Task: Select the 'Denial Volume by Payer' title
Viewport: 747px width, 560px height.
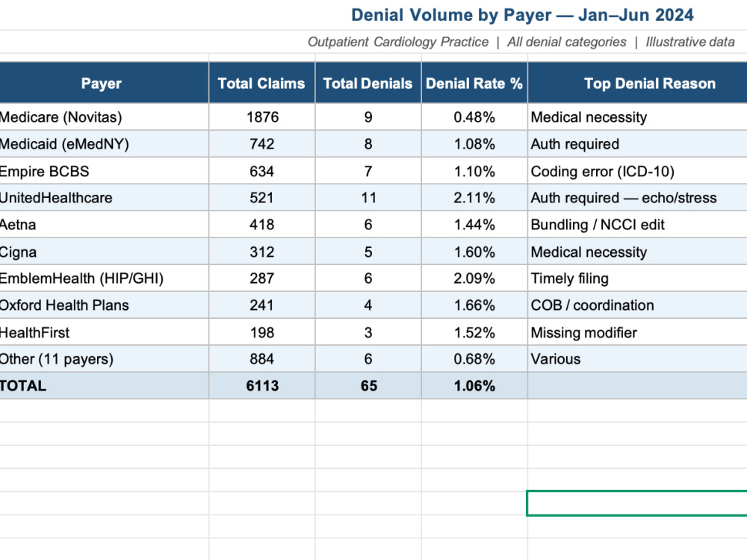Action: (522, 15)
